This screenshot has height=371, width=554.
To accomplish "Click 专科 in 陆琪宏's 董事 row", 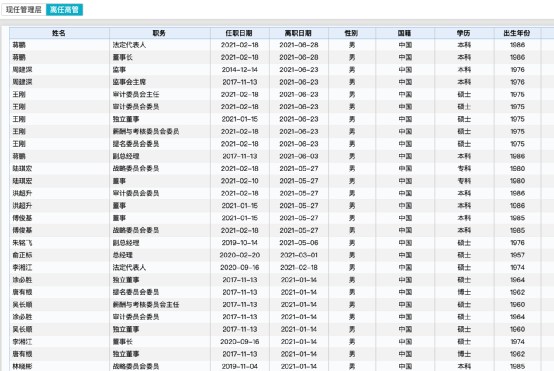I will 464,181.
